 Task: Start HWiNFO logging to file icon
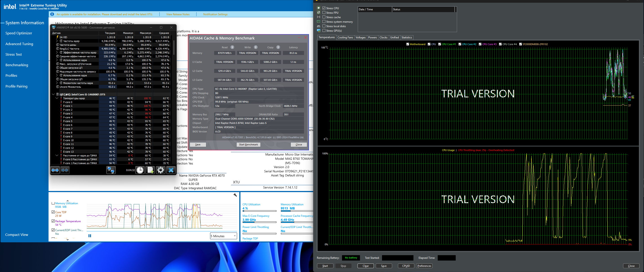tap(150, 170)
